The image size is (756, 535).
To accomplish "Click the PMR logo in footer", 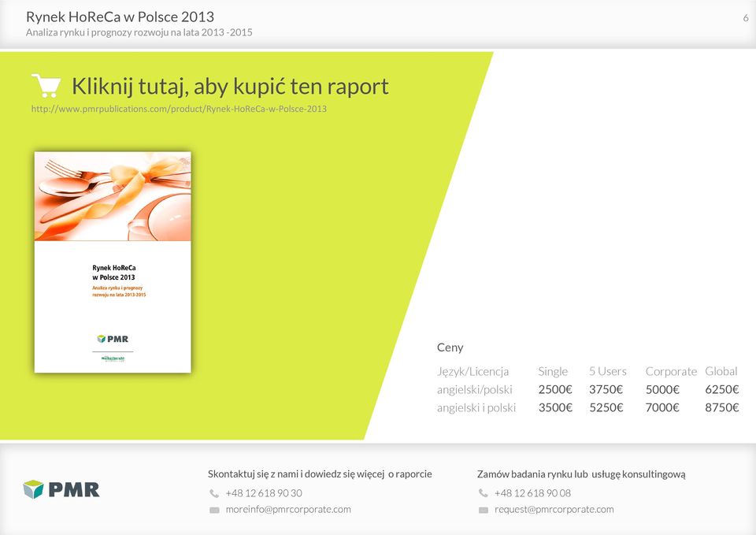I will 61,489.
